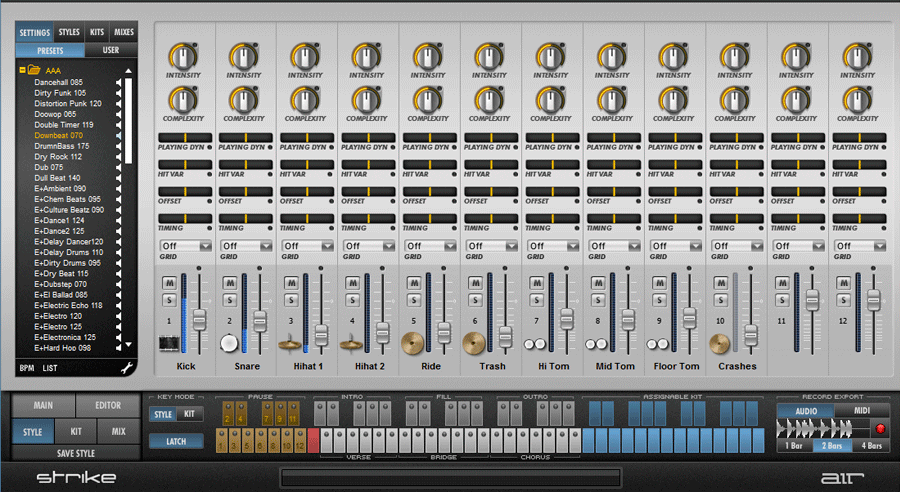Toggle the LATCH button
The height and width of the screenshot is (492, 900).
pos(176,441)
